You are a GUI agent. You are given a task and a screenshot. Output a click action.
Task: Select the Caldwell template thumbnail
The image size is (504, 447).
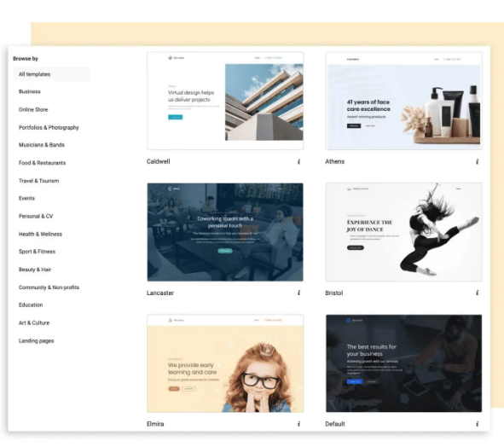tap(225, 101)
